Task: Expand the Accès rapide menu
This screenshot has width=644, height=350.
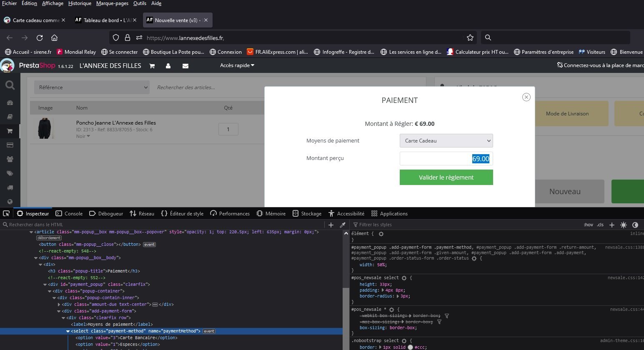Action: pos(237,65)
